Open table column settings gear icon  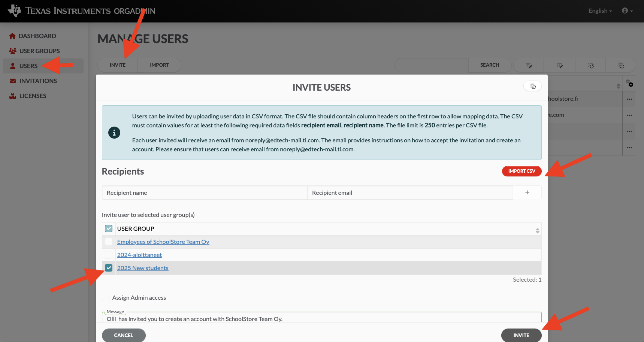point(629,83)
